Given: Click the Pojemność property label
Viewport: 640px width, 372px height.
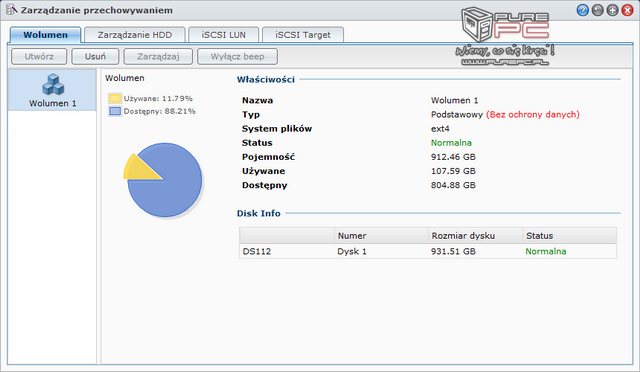Looking at the screenshot, I should pos(268,157).
